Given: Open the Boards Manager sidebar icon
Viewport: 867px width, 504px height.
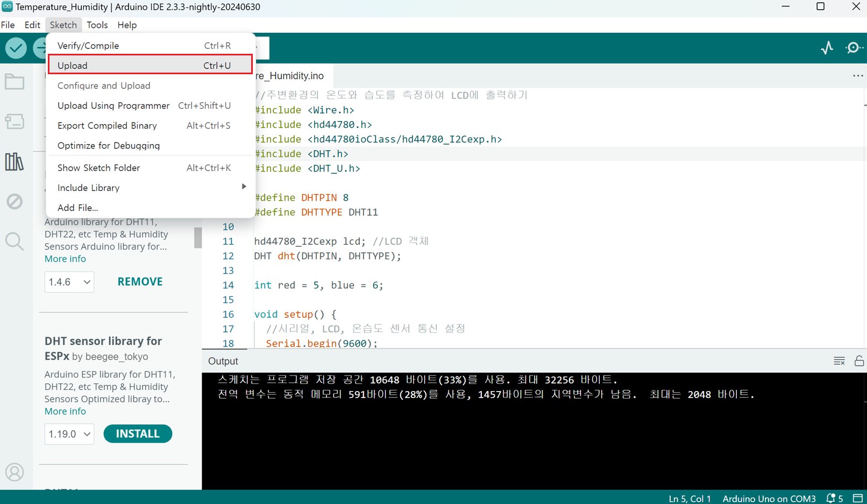Looking at the screenshot, I should (x=15, y=122).
